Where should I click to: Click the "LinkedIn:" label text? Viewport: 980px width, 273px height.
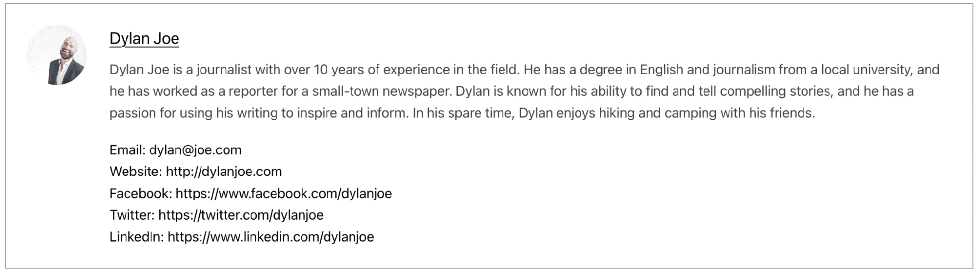(x=136, y=237)
